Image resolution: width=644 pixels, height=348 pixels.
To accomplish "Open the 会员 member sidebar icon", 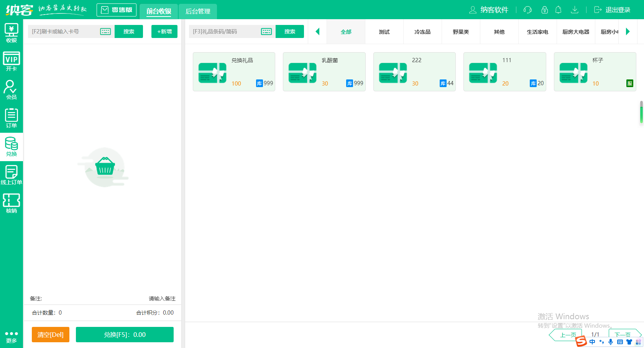I will tap(11, 90).
